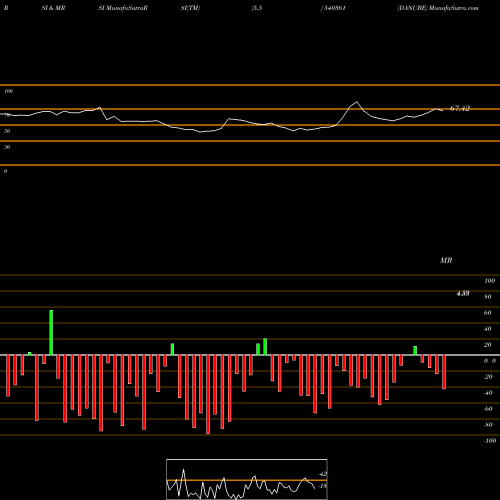Image resolution: width=500 pixels, height=500 pixels.
Task: Click the 42 label in mini chart
Action: coord(323,474)
